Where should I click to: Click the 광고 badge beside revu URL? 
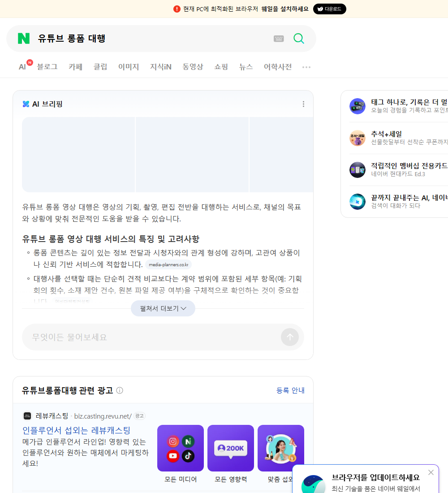click(139, 416)
